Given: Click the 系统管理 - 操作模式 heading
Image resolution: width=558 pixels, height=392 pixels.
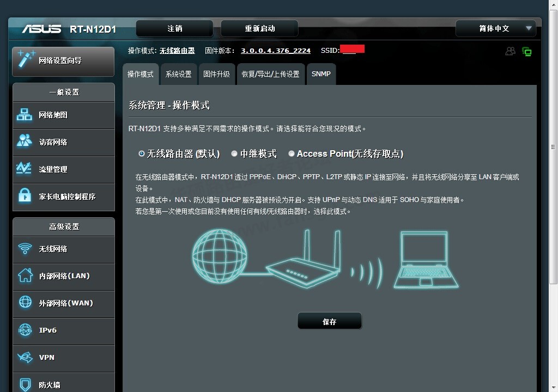Looking at the screenshot, I should click(x=169, y=105).
